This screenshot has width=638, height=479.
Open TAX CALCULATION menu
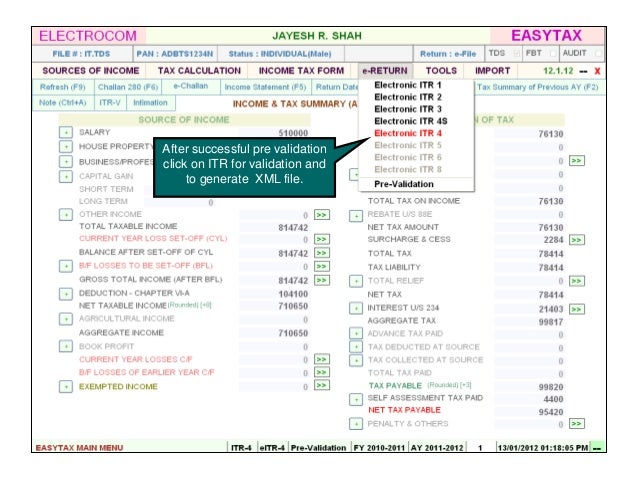199,71
